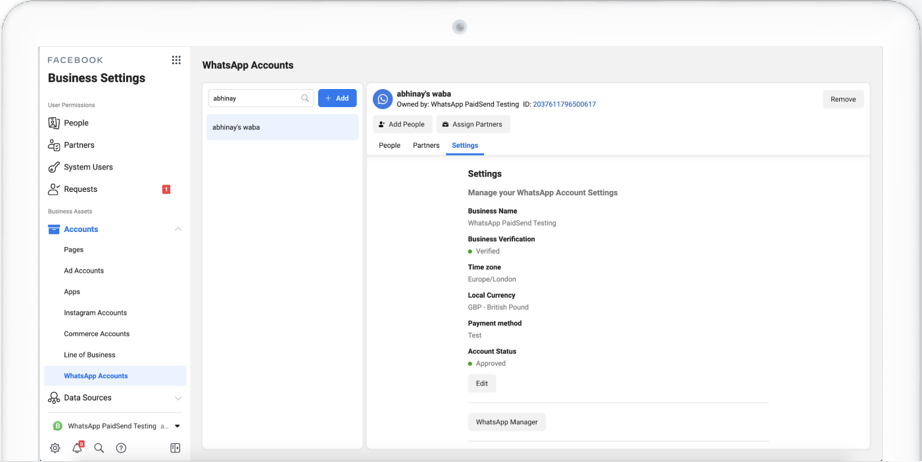The height and width of the screenshot is (462, 922).
Task: Open Apps in the sidebar
Action: coord(72,292)
